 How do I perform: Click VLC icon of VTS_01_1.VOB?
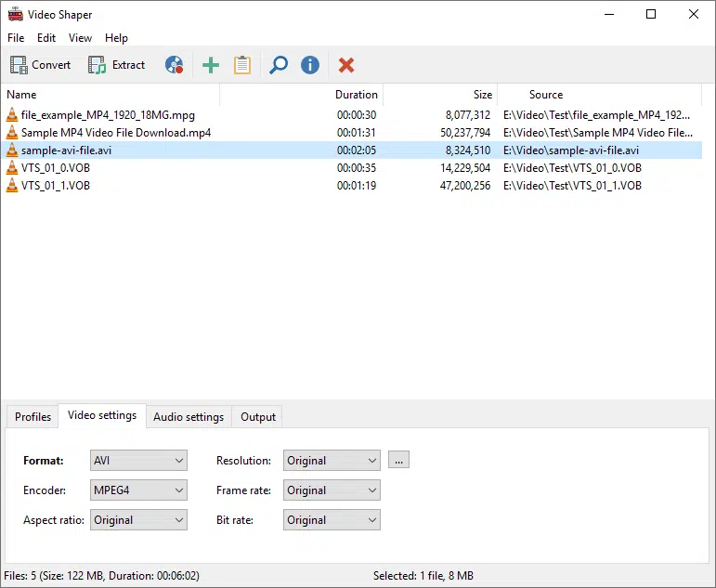click(x=12, y=186)
